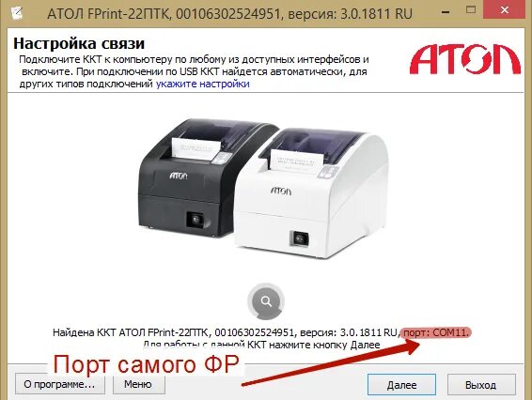Click the 'Далее' button
Screen dimensions: 532x400
(401, 385)
